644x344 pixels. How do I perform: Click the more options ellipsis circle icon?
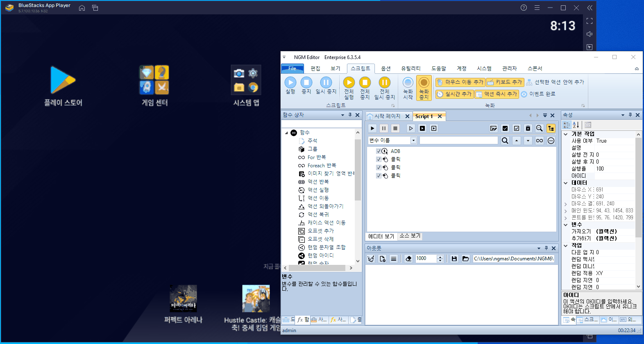(x=551, y=141)
